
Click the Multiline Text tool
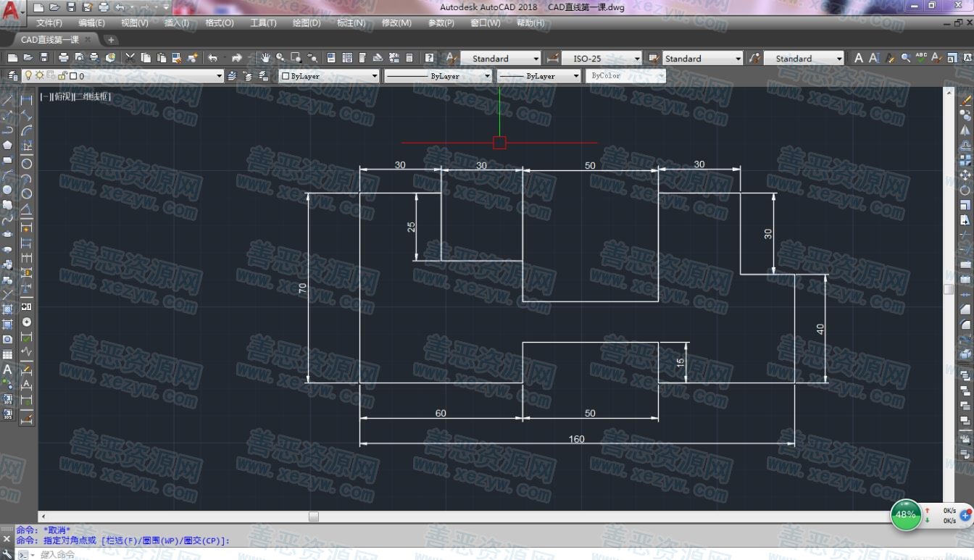[x=8, y=369]
